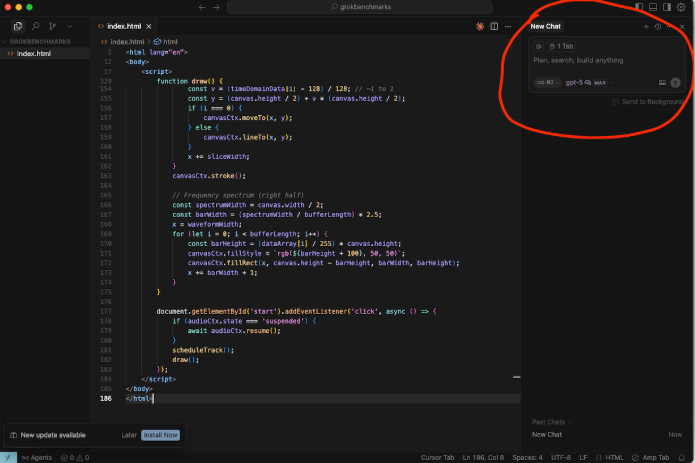Open the Explorer files view icon
The height and width of the screenshot is (463, 695).
pos(18,26)
